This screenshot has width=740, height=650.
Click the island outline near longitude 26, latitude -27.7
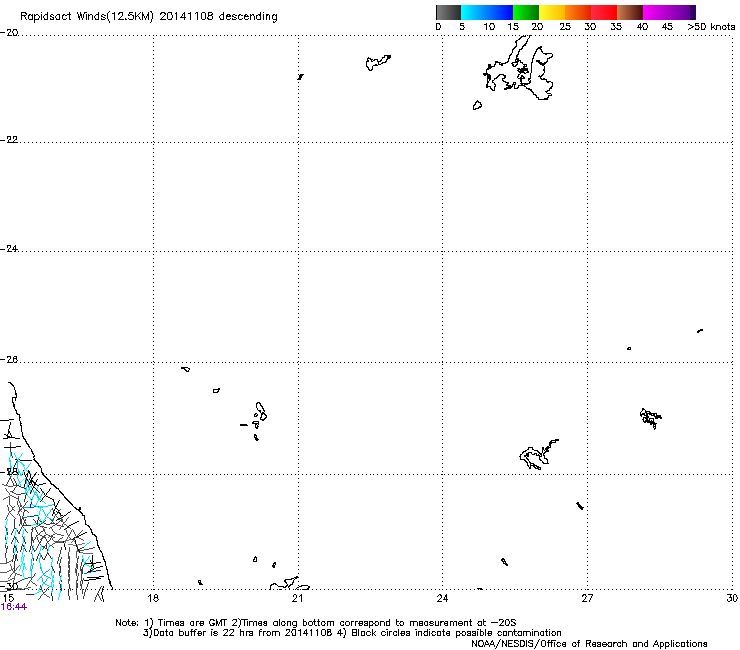tap(538, 454)
